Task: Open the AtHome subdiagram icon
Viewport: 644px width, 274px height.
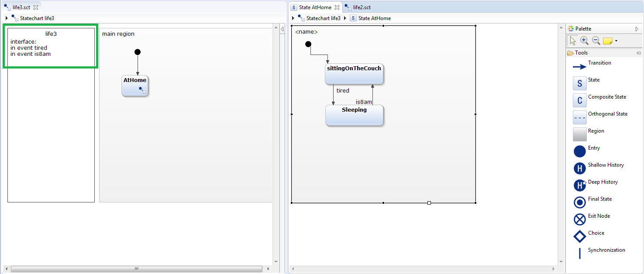Action: point(142,90)
